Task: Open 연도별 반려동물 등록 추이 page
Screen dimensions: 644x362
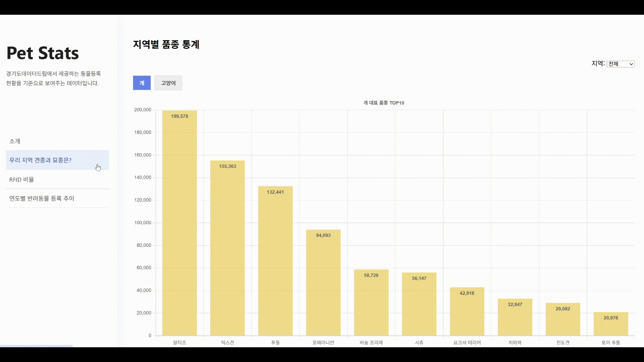Action: (42, 198)
